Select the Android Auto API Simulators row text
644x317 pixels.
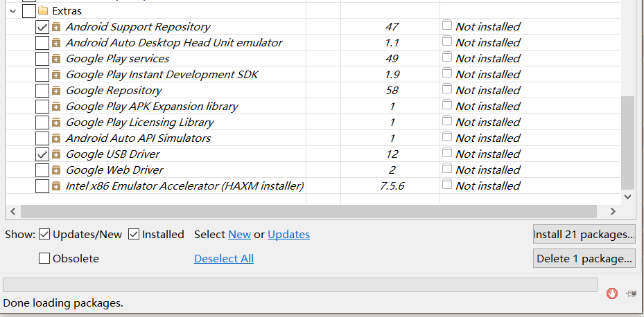(139, 138)
